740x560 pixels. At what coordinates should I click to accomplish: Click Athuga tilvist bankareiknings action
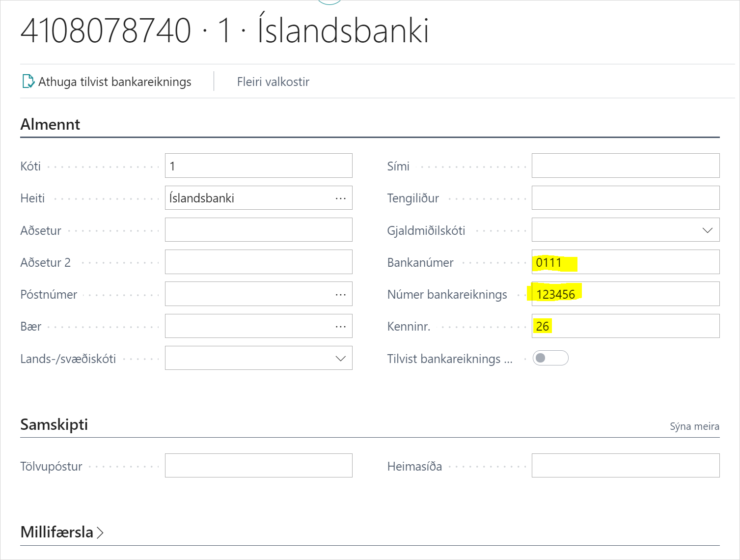(x=115, y=82)
